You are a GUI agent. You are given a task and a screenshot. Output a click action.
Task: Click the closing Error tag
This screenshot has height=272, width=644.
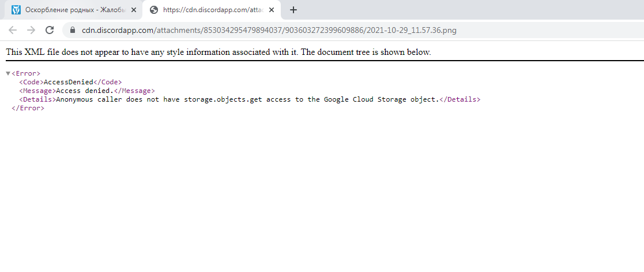28,108
